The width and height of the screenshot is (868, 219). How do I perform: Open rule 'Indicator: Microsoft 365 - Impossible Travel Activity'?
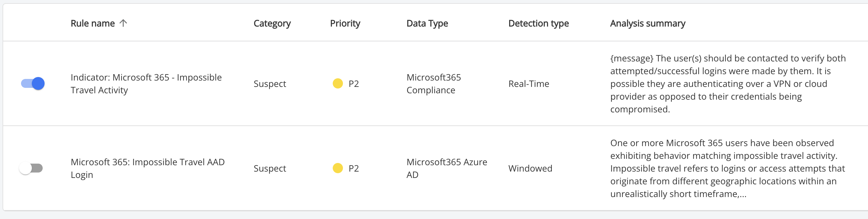146,83
